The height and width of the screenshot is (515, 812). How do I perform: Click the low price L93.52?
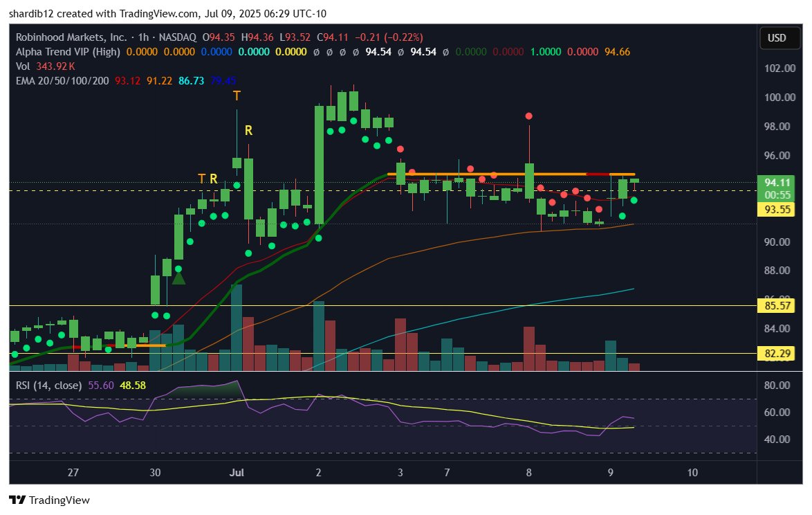point(295,37)
